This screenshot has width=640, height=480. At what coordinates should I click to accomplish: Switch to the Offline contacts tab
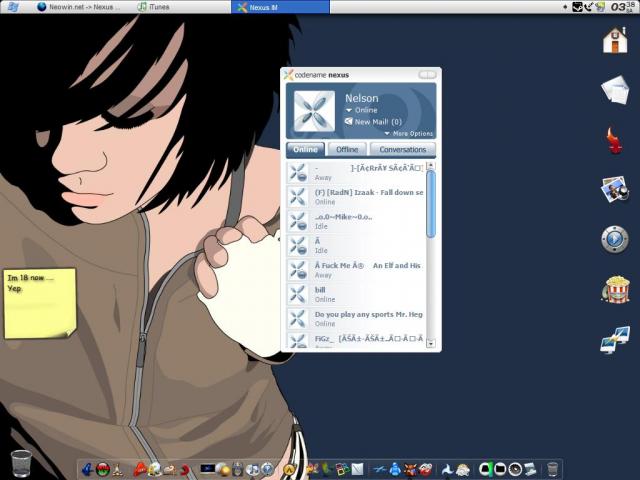point(347,149)
